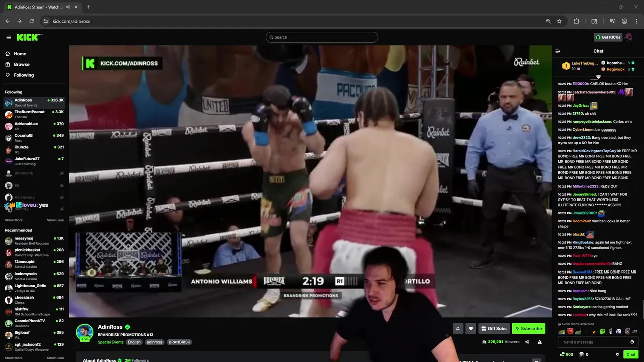Click English language tag
This screenshot has height=362, width=644.
tap(134, 342)
